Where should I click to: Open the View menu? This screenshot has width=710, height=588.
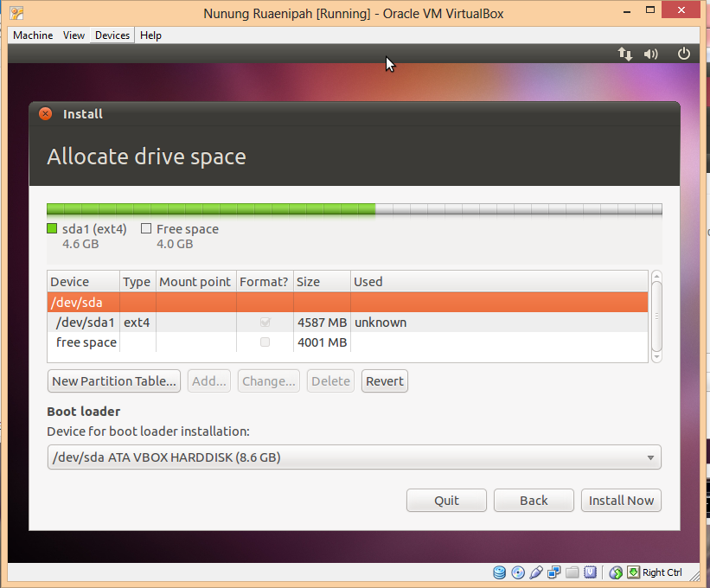(x=74, y=35)
